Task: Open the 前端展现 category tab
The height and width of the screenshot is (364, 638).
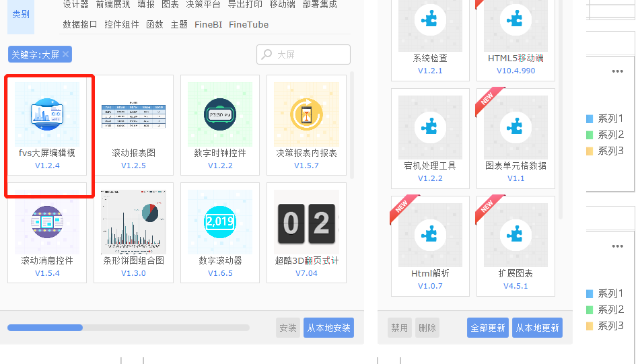Action: point(112,5)
